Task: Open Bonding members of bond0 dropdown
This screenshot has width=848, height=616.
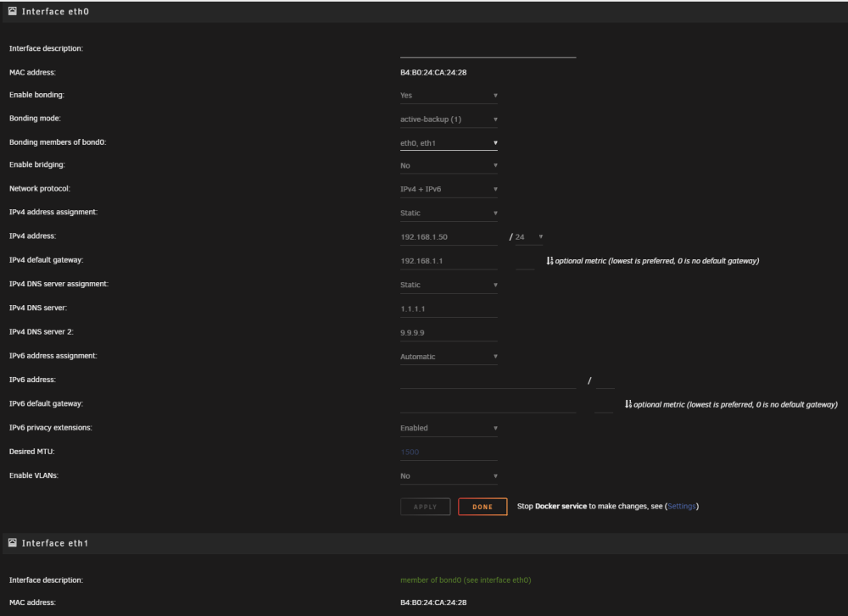Action: point(449,143)
